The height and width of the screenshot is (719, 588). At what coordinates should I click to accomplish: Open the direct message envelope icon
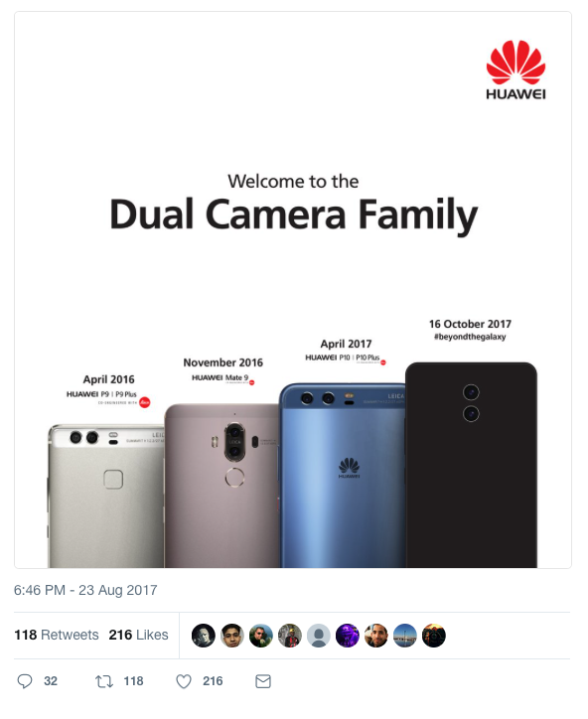[x=263, y=681]
